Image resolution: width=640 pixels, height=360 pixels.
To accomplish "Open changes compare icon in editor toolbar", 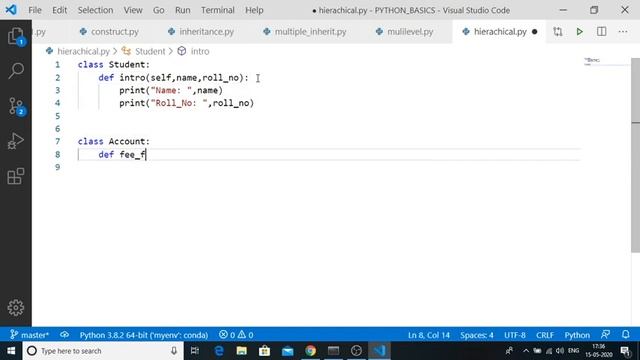I will tap(558, 31).
